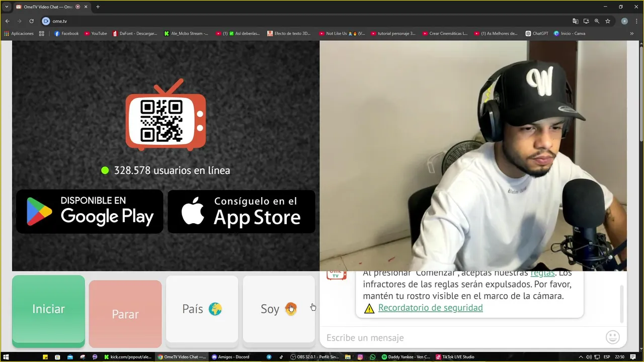This screenshot has width=644, height=362.
Task: Click the App Store download badge
Action: tap(242, 211)
